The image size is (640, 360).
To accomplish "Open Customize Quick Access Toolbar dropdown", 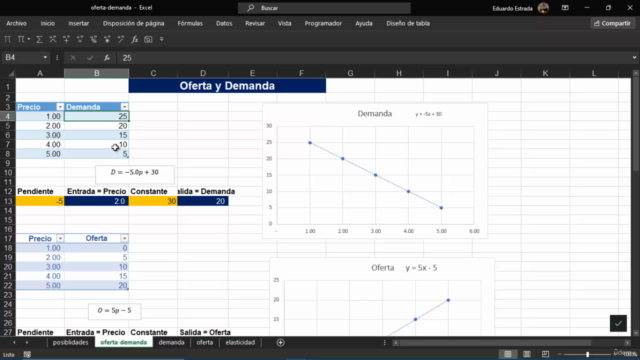I will (x=162, y=39).
